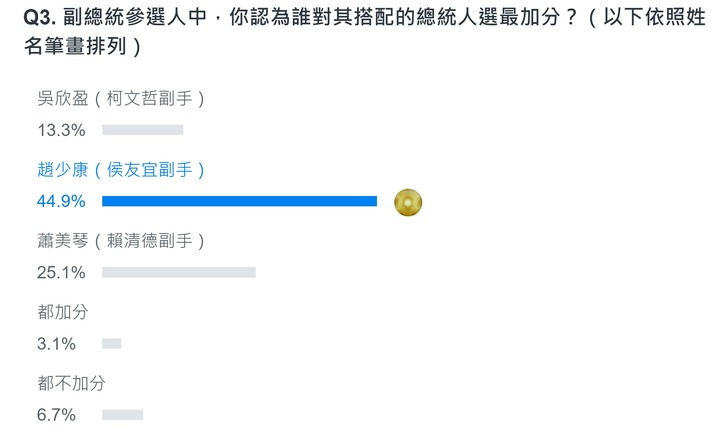This screenshot has height=438, width=720.
Task: Click the gray 13.3% result bar
Action: [143, 130]
